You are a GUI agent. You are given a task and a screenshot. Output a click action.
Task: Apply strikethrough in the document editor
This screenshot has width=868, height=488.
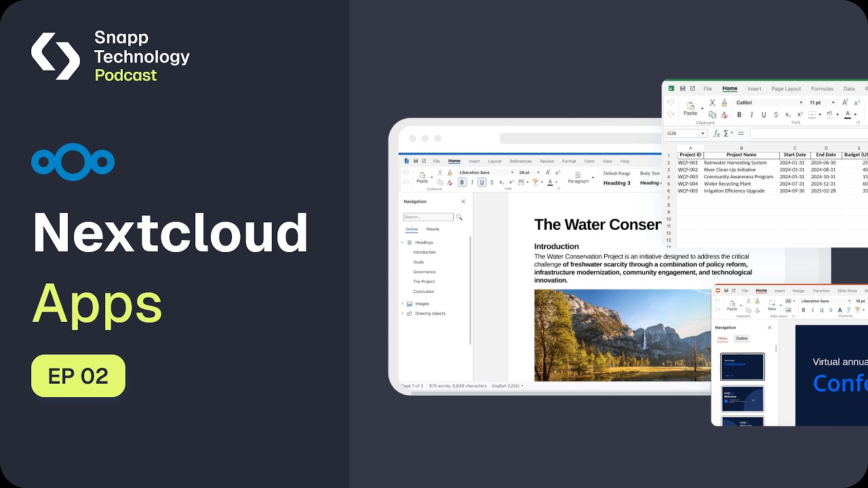492,182
